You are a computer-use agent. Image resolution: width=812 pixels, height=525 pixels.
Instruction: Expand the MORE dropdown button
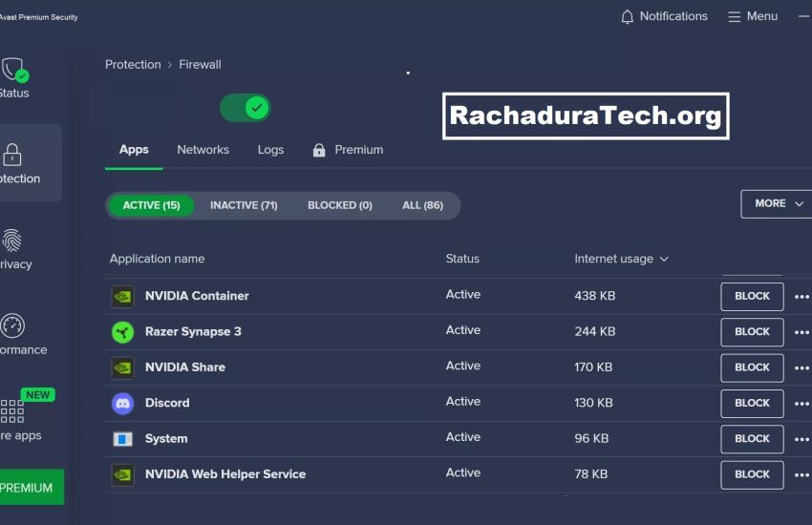click(779, 203)
